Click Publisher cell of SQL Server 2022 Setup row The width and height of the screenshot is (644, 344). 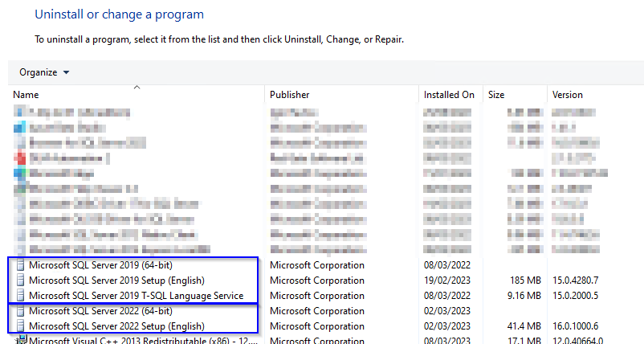(x=316, y=326)
